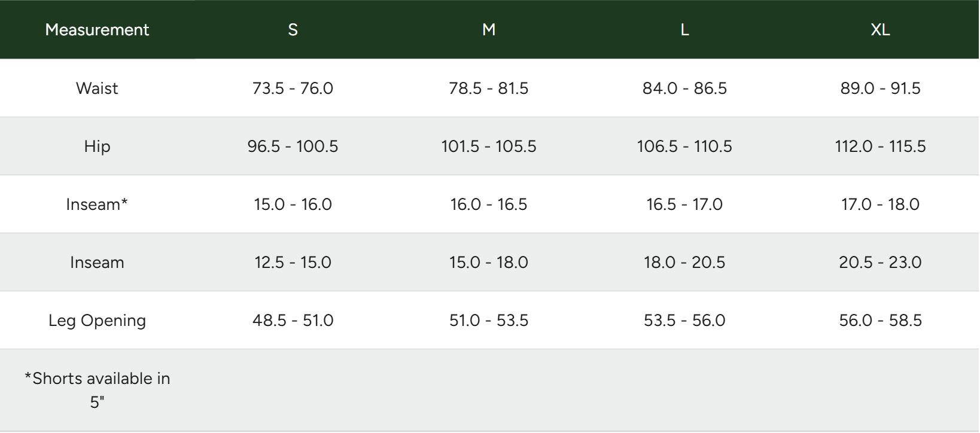Select the Hip value 101.5 - 105.5
Viewport: 980px width, 433px height.
[x=489, y=147]
